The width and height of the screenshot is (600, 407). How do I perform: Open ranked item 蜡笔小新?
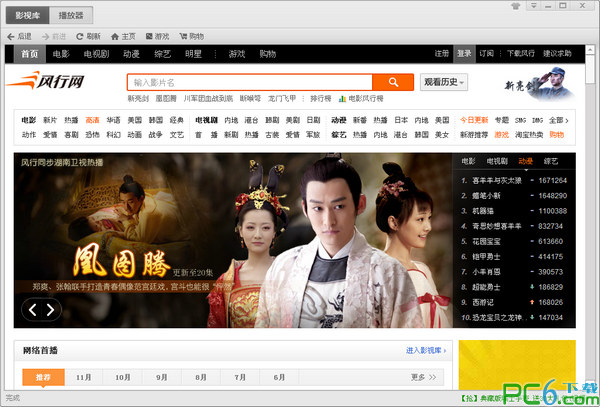pos(486,196)
